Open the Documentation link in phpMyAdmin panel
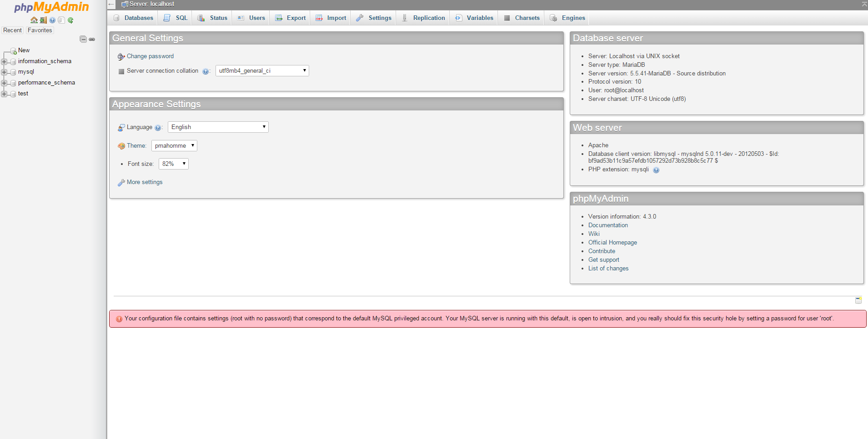Image resolution: width=868 pixels, height=439 pixels. (608, 225)
